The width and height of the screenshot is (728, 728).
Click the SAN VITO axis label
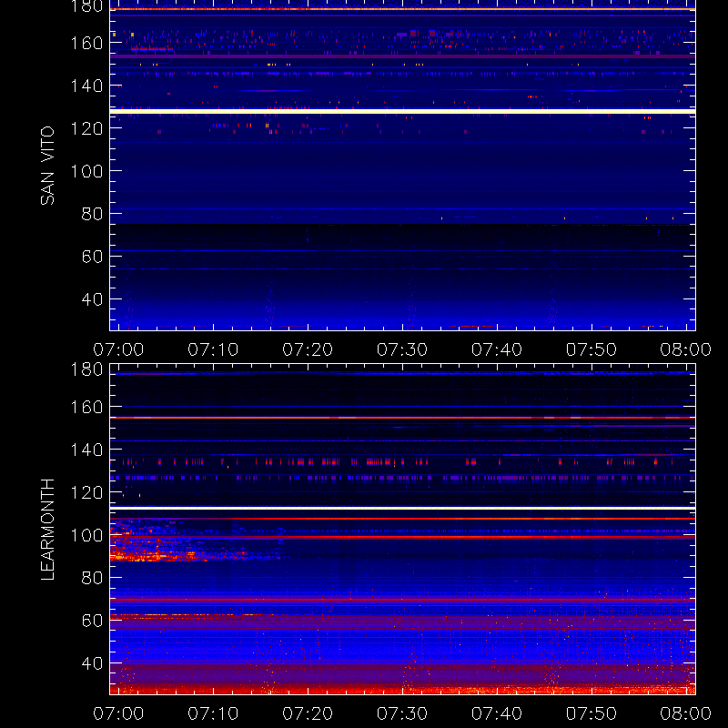coord(47,166)
